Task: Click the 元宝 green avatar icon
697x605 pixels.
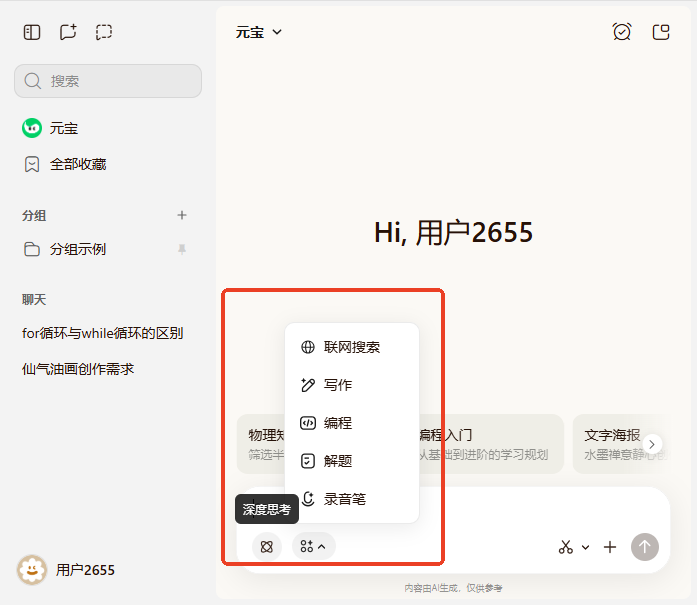Action: pyautogui.click(x=32, y=128)
